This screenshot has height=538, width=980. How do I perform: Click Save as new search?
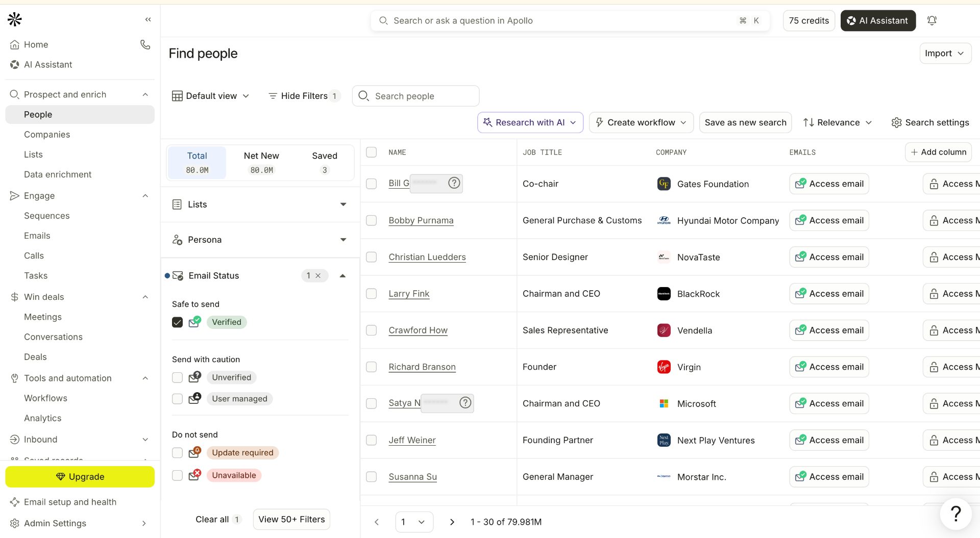(x=745, y=122)
